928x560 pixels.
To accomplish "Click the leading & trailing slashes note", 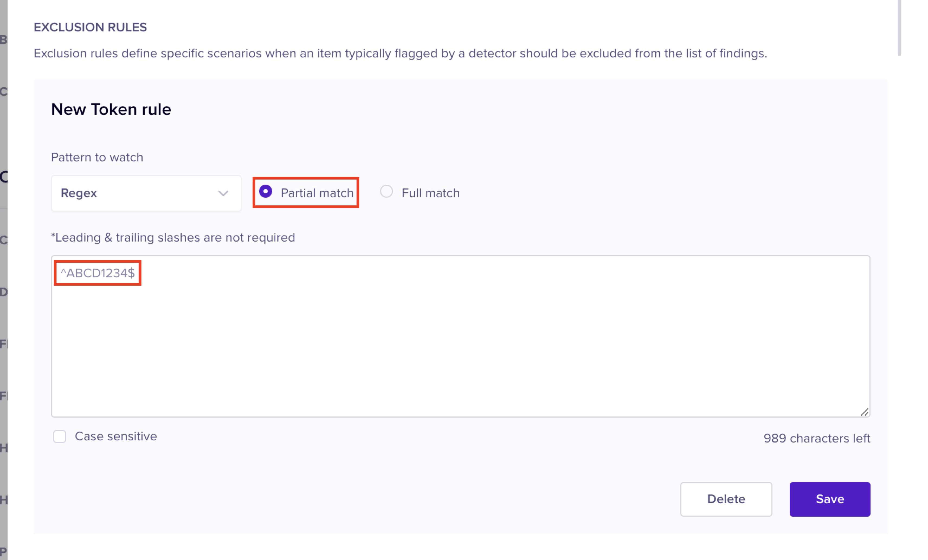I will (x=173, y=237).
